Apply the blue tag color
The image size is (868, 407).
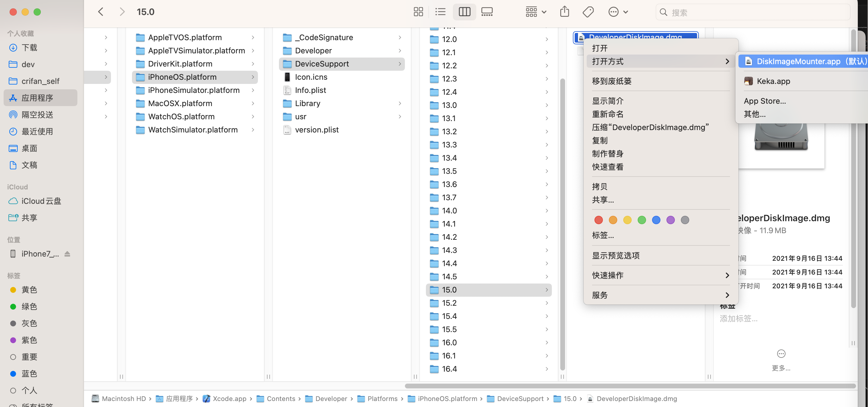[x=656, y=220]
